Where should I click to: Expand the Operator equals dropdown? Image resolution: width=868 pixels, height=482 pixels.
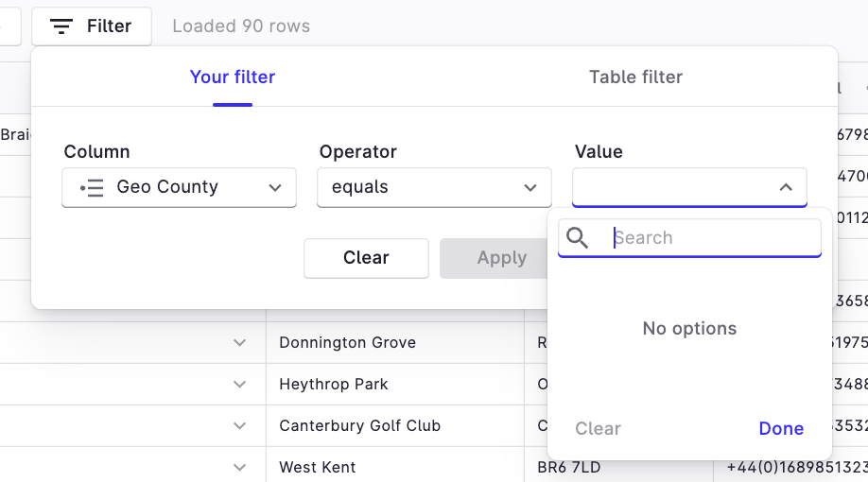[x=434, y=187]
